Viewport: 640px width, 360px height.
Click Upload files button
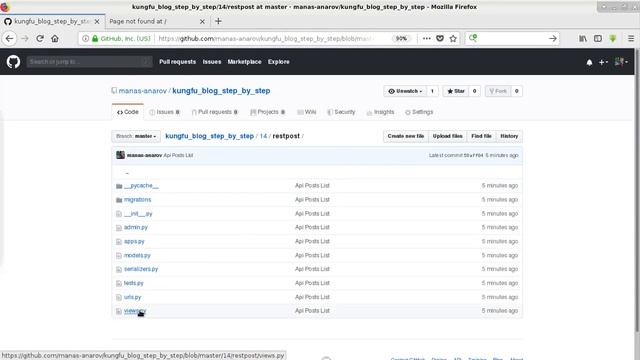tap(447, 136)
